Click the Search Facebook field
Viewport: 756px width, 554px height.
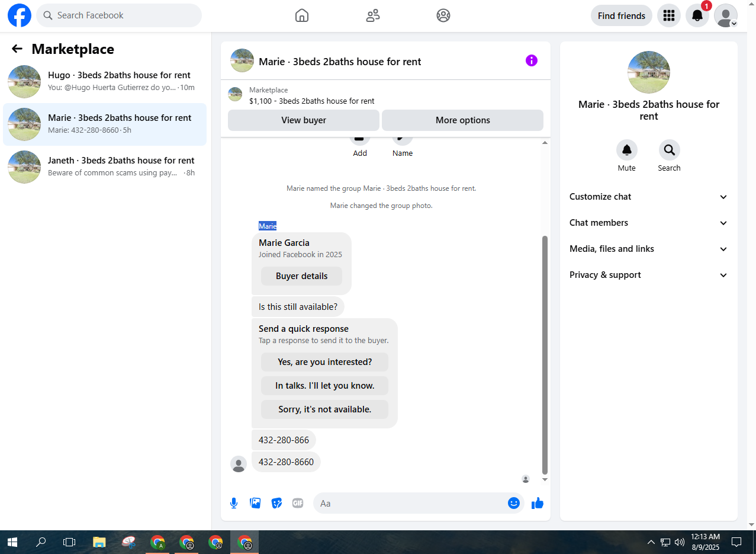(119, 15)
